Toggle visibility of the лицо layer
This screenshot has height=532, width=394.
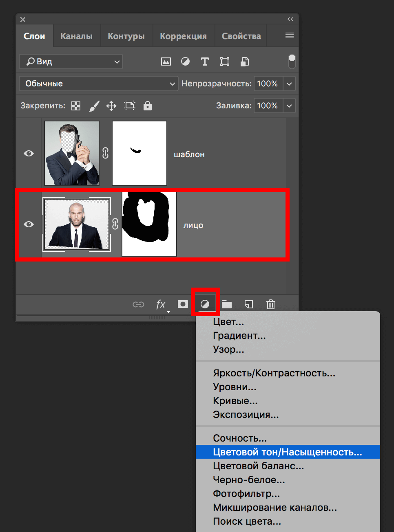pyautogui.click(x=29, y=224)
